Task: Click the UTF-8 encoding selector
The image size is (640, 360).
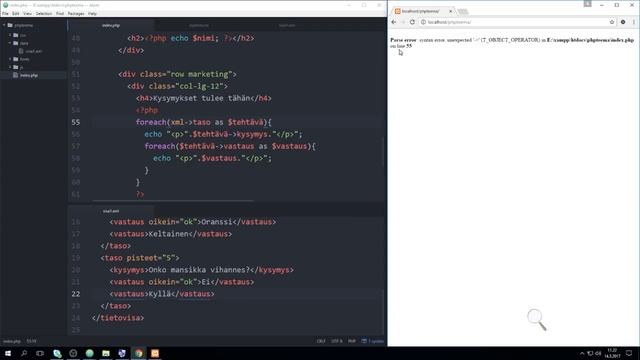Action: [337, 341]
